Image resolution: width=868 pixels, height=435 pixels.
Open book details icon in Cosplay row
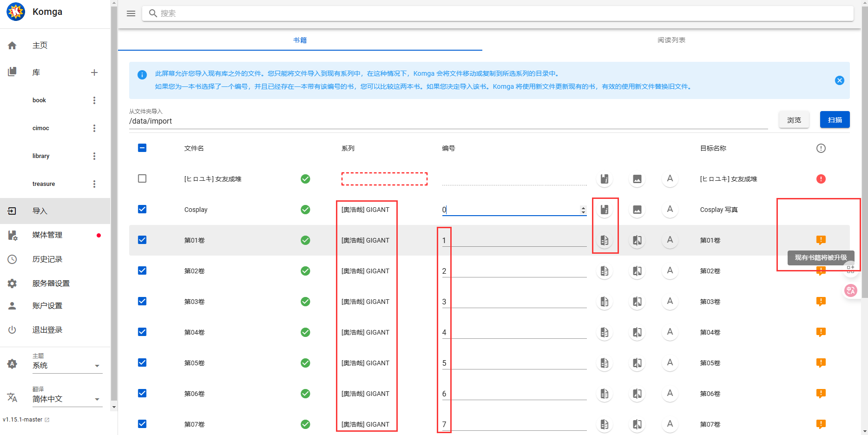(x=604, y=210)
